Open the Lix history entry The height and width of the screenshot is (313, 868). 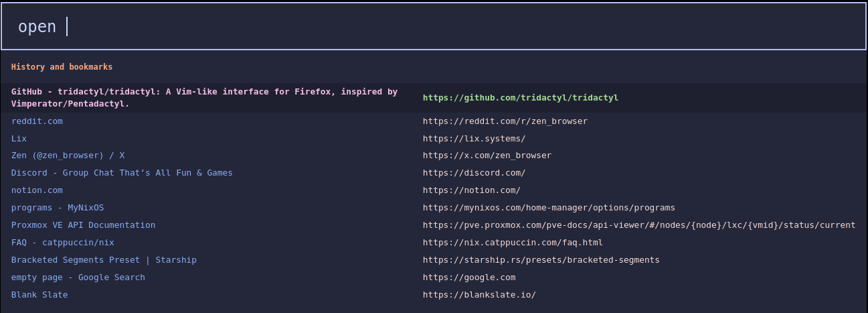[19, 139]
